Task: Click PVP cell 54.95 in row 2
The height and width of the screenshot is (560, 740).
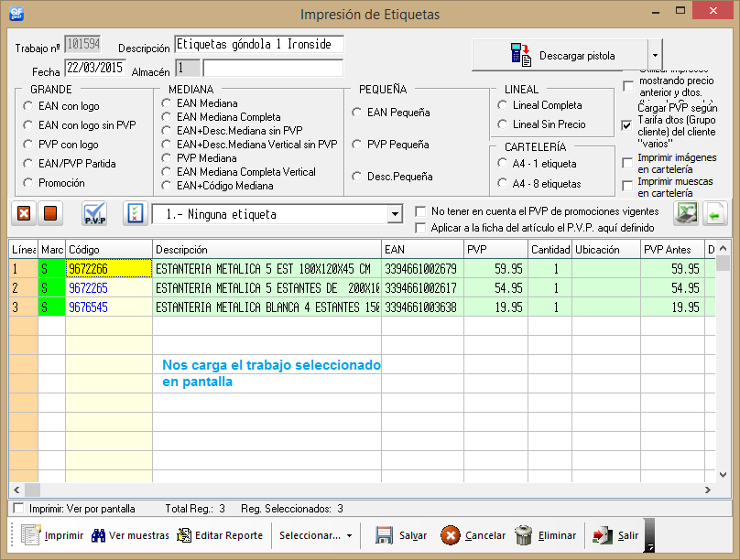Action: [x=495, y=287]
